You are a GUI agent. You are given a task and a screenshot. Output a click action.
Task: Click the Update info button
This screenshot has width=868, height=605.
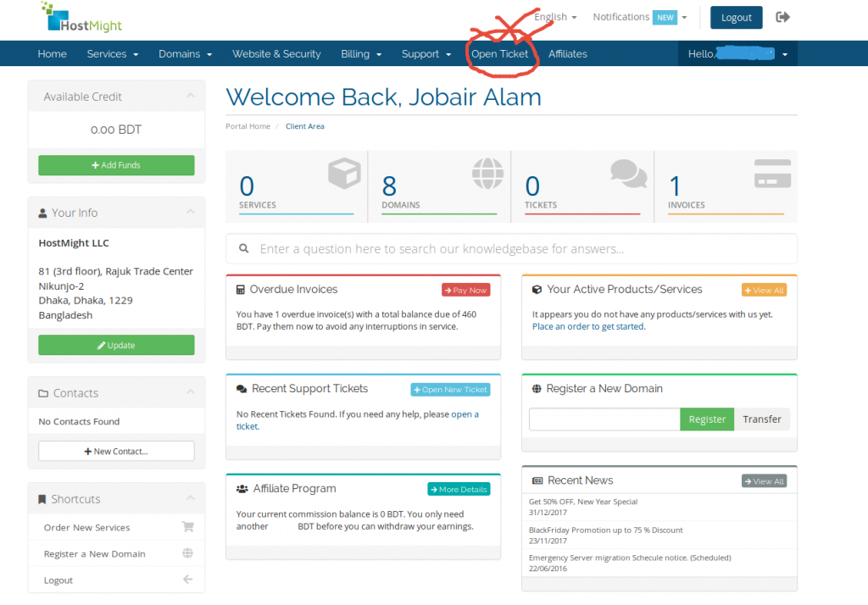(x=116, y=346)
